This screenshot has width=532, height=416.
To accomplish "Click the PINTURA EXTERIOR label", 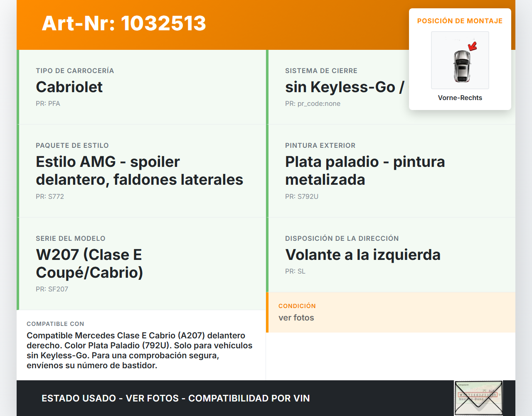I will (320, 145).
